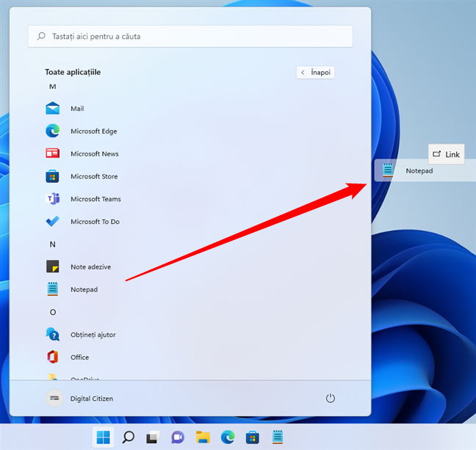This screenshot has width=476, height=450.
Task: Select the letter O section header
Action: pos(53,312)
